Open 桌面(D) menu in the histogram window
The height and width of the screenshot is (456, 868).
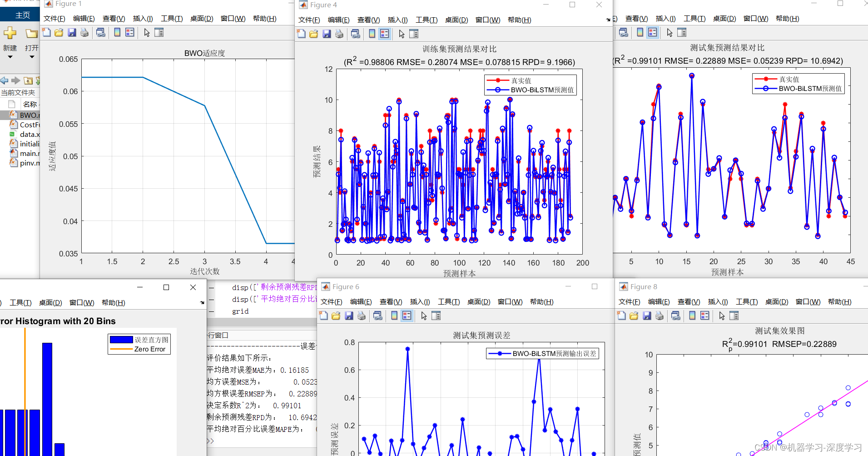[50, 303]
